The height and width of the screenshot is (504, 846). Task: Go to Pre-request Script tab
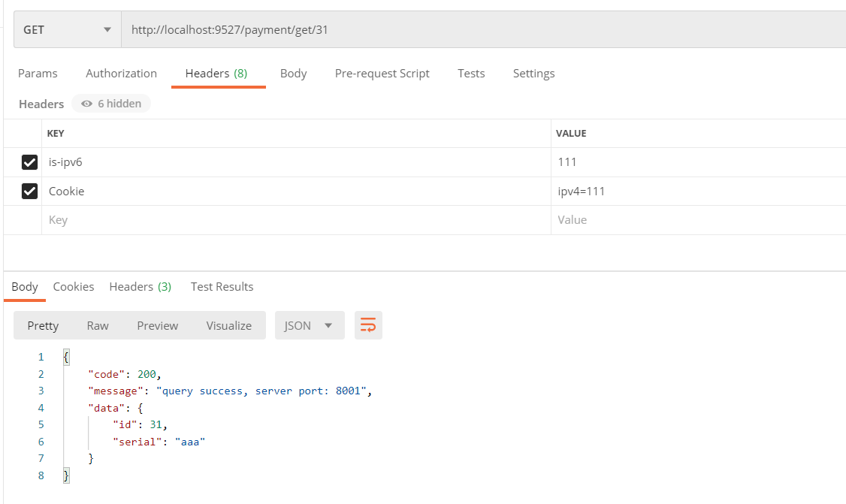coord(382,74)
